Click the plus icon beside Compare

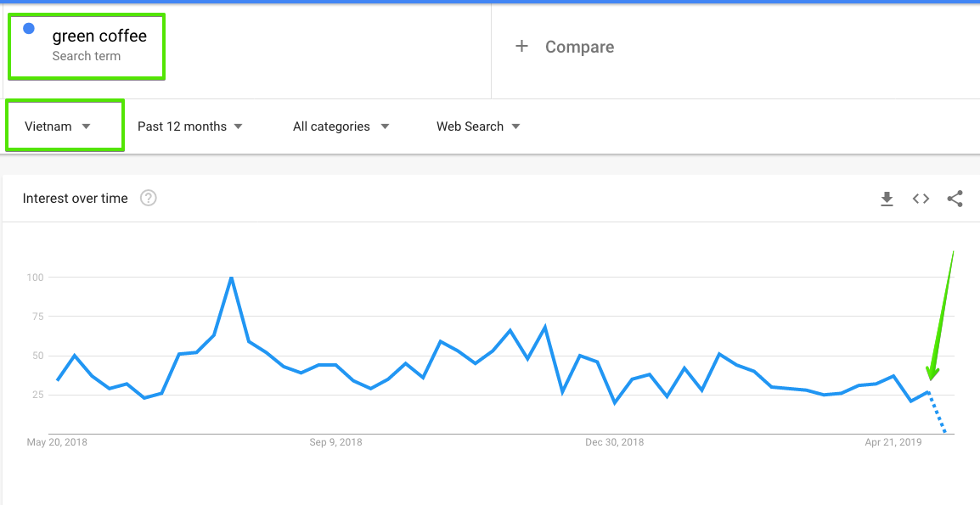click(521, 47)
